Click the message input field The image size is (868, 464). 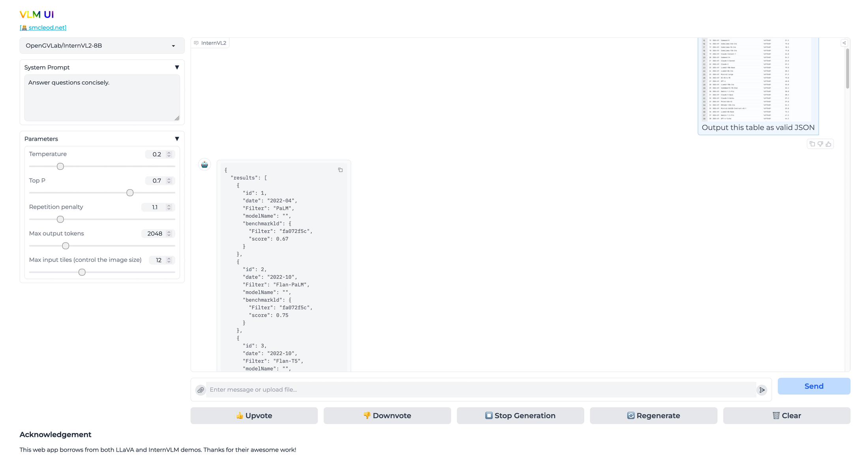(481, 390)
